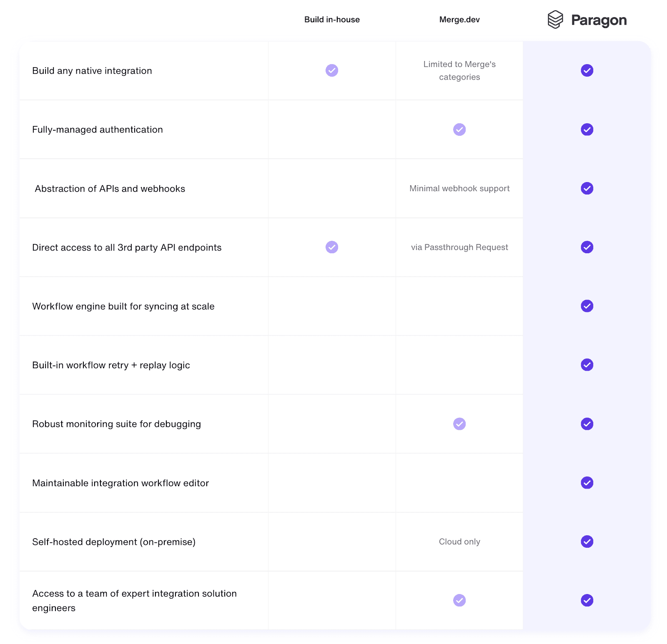The height and width of the screenshot is (644, 667).
Task: Click 'Fully-managed authentication' row label
Action: pos(98,130)
